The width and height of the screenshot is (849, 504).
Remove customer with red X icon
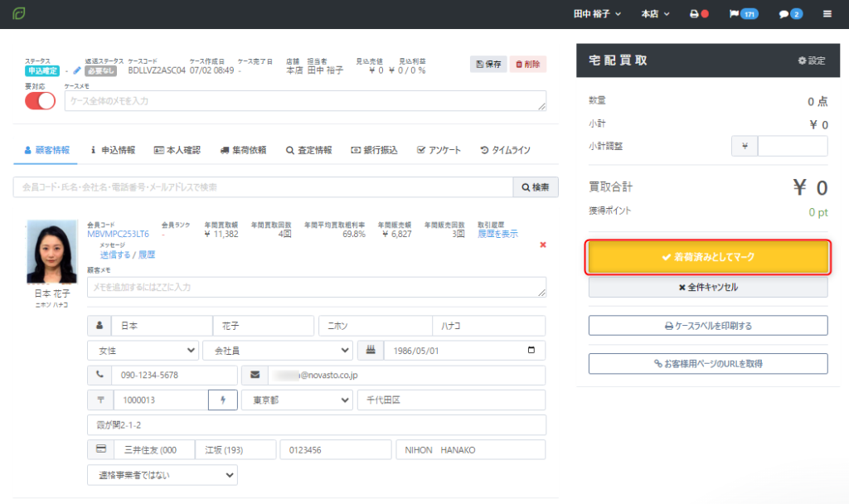pyautogui.click(x=543, y=245)
